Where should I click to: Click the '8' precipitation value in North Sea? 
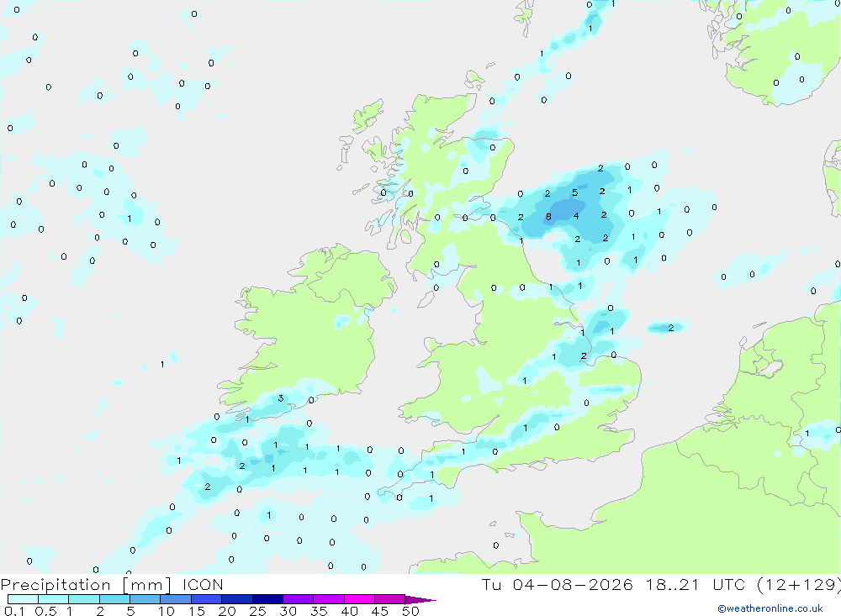coord(548,217)
